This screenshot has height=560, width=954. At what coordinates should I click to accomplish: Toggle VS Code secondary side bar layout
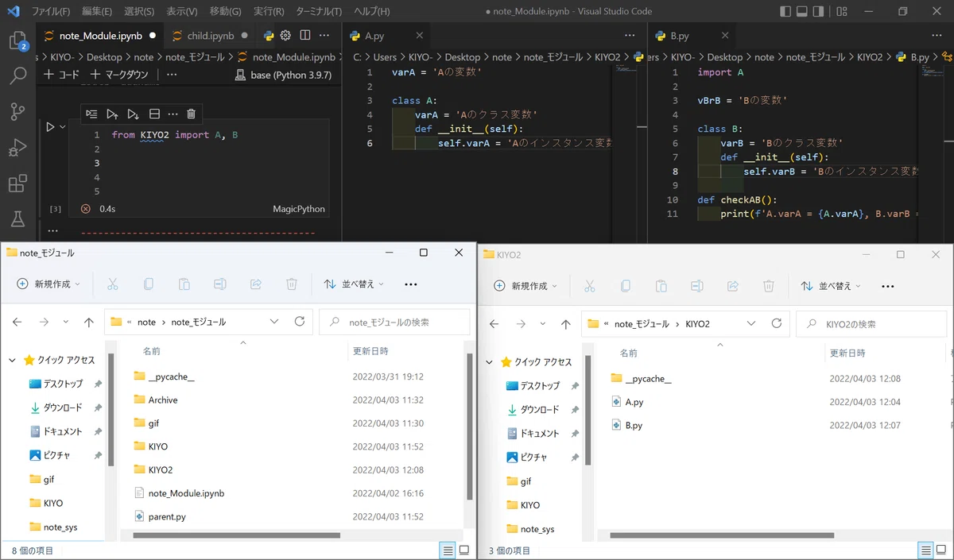pyautogui.click(x=819, y=12)
